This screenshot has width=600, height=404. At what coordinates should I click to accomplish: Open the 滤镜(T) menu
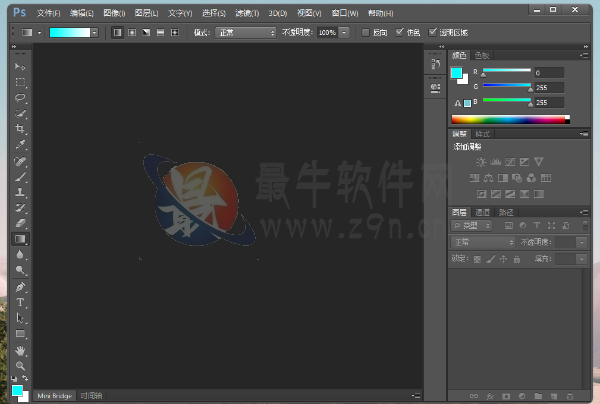click(247, 13)
